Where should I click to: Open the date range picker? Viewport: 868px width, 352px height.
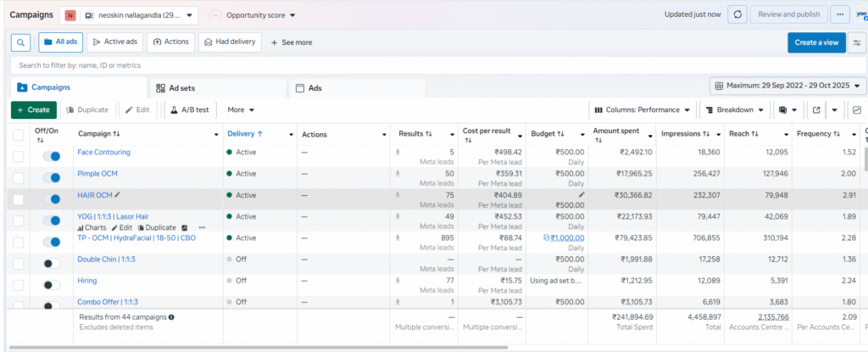pos(787,86)
